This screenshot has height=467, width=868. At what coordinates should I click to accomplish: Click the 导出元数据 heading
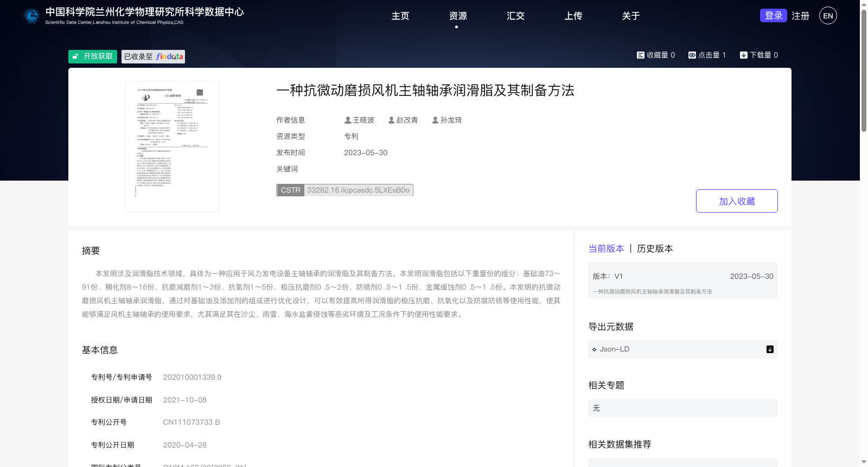tap(611, 327)
